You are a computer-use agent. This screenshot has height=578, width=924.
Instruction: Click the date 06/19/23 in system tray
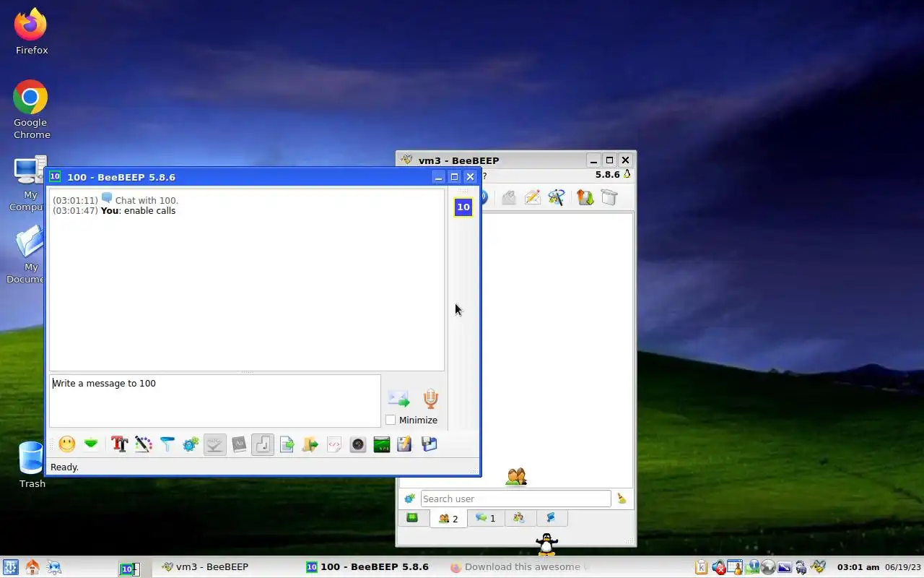coord(903,567)
